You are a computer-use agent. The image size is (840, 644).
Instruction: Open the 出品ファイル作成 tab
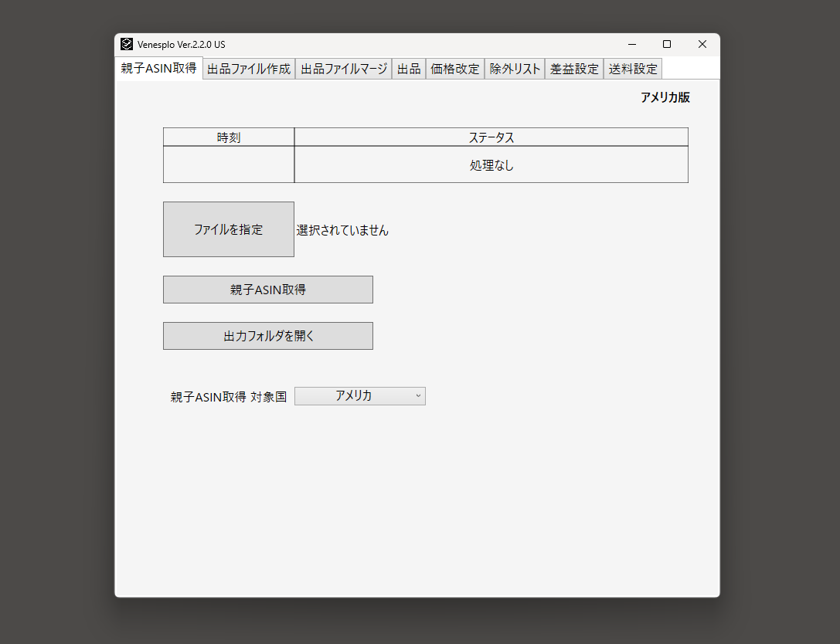click(249, 69)
